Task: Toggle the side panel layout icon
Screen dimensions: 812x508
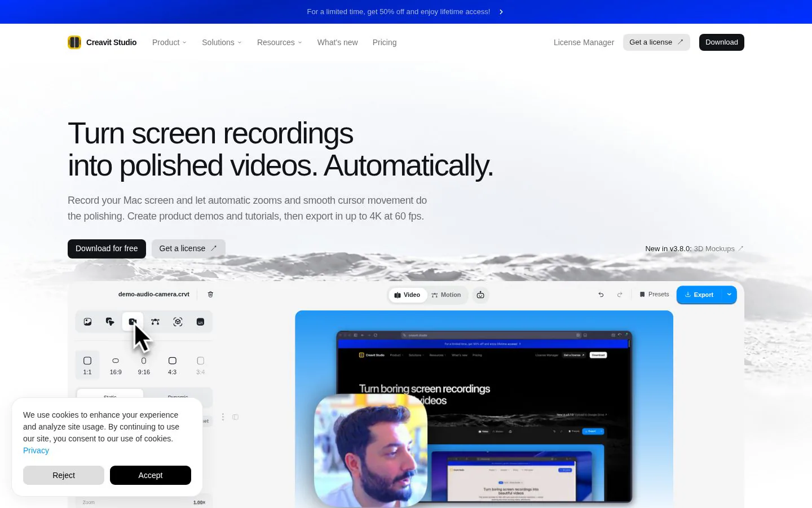Action: pos(236,417)
